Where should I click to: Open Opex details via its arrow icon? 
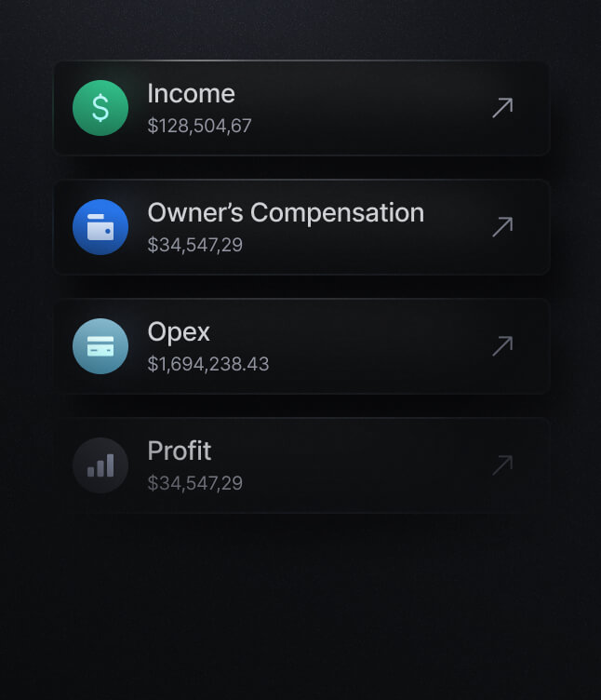point(502,346)
